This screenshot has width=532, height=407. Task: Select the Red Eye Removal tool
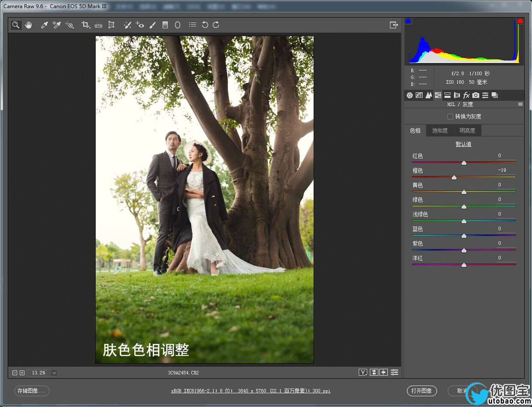[140, 25]
